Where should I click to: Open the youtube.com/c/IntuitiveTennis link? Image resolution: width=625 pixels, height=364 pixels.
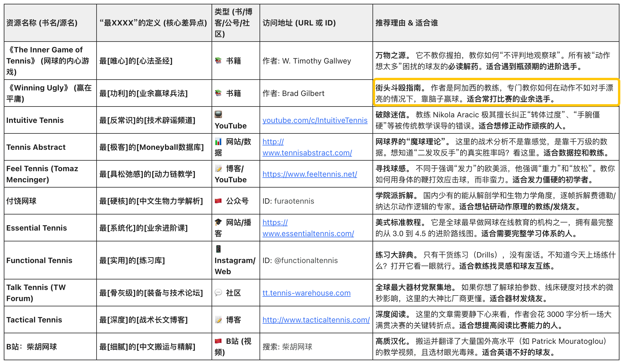tap(315, 120)
